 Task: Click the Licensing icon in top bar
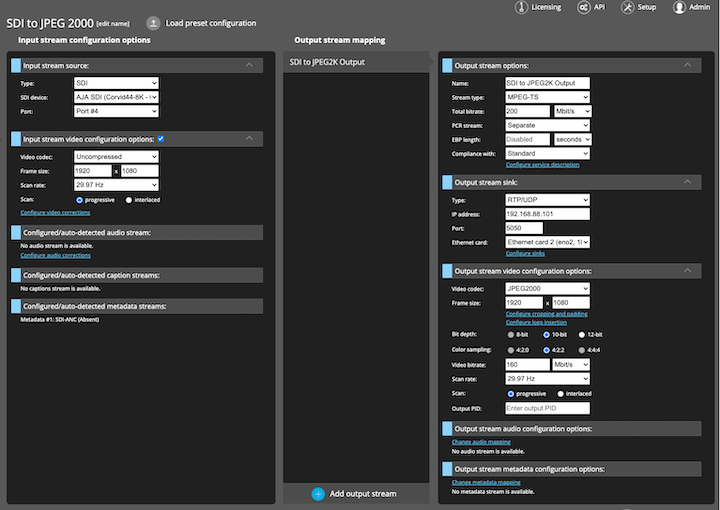(x=523, y=7)
